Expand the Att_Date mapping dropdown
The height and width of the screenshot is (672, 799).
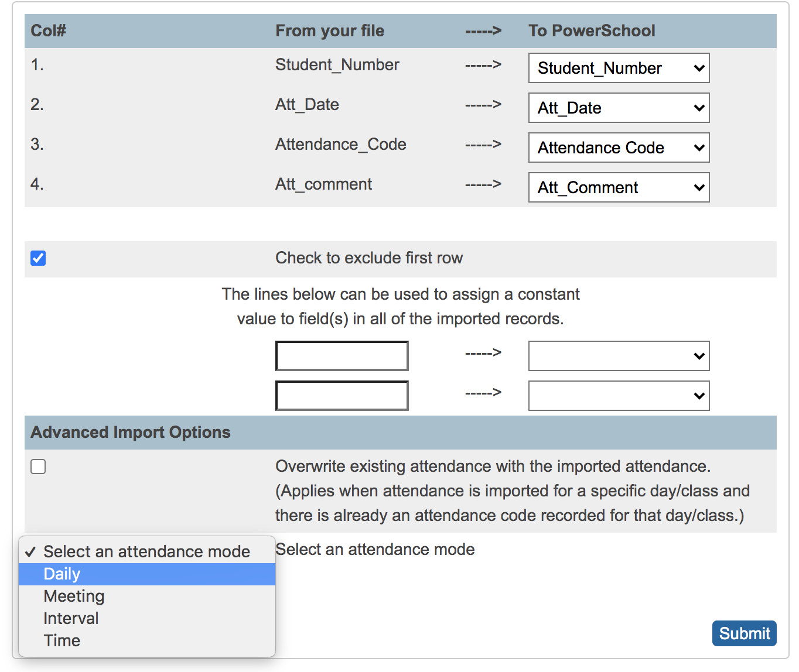[x=619, y=108]
